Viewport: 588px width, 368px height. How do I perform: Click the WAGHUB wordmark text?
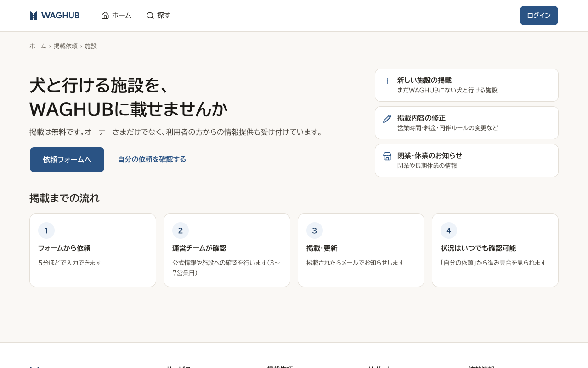pos(60,16)
